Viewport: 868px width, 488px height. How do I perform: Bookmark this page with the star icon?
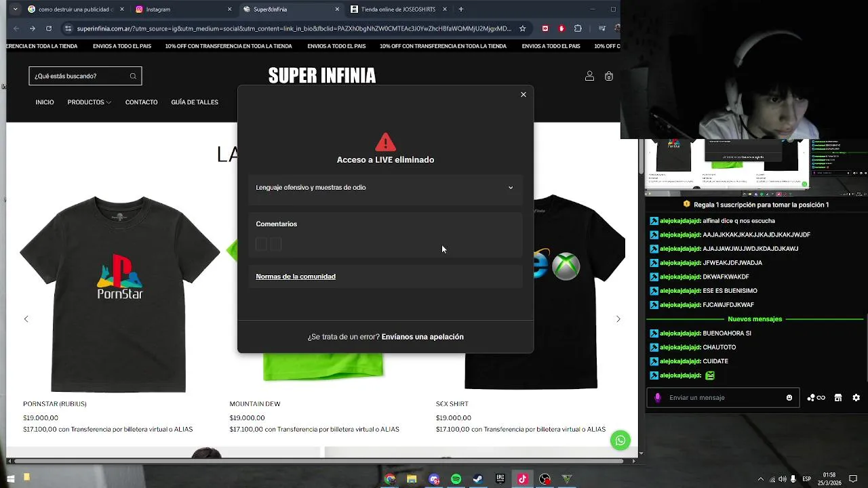click(522, 28)
